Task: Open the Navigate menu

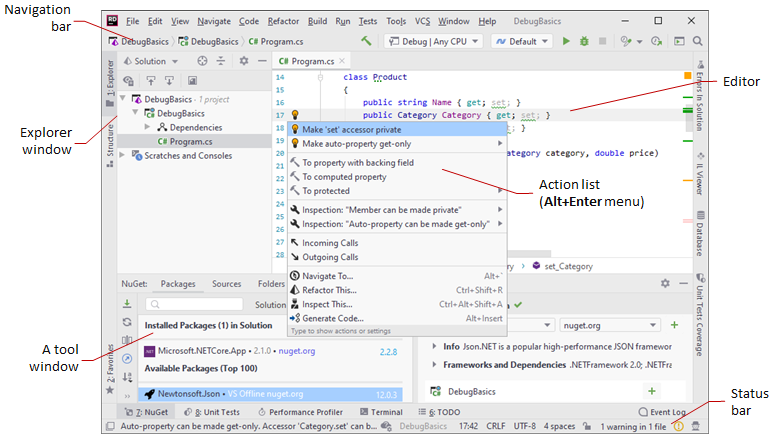Action: pyautogui.click(x=214, y=21)
